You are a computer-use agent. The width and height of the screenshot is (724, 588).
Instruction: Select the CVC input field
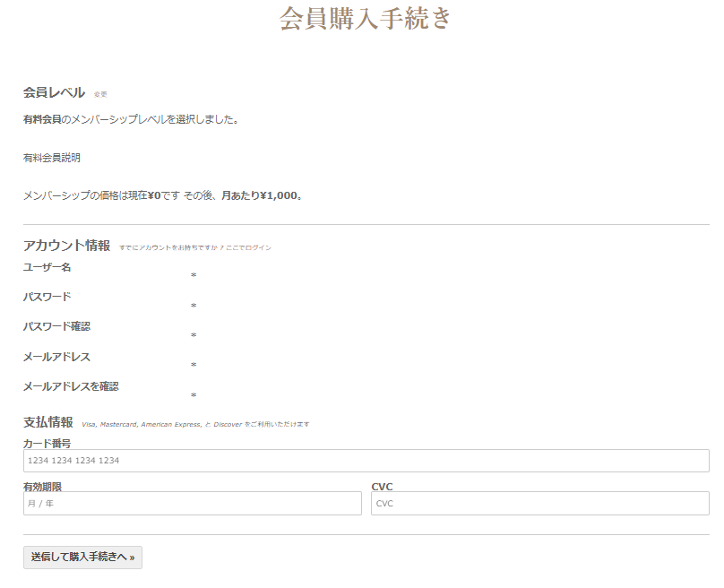coord(539,504)
